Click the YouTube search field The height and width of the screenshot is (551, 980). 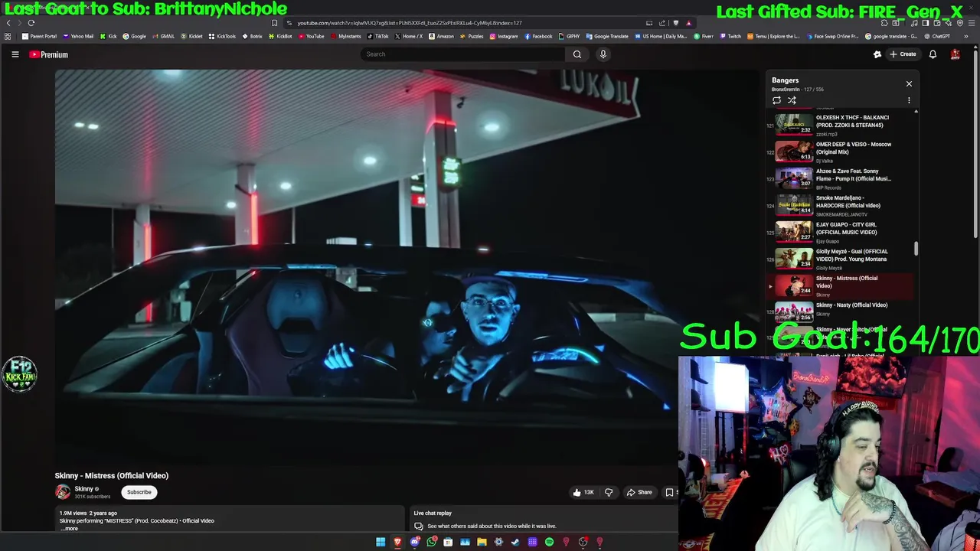[463, 54]
